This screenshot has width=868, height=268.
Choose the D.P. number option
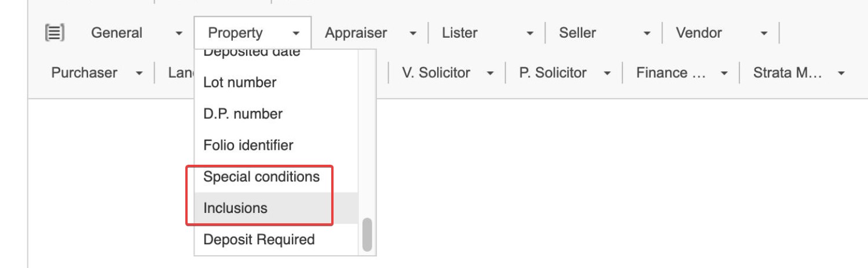pyautogui.click(x=243, y=114)
